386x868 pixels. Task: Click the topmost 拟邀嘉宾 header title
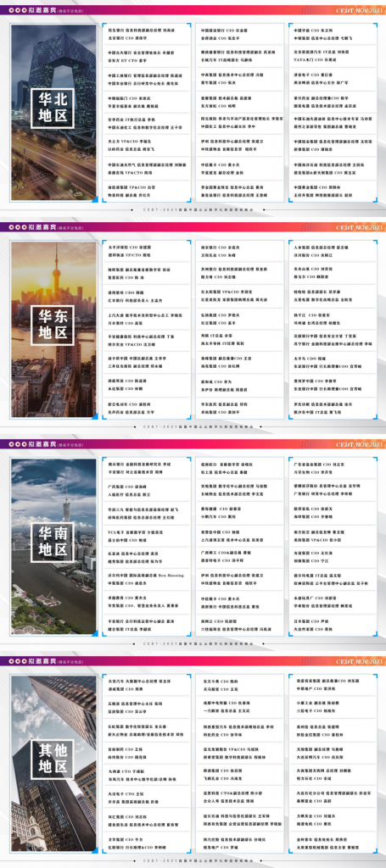(x=42, y=10)
